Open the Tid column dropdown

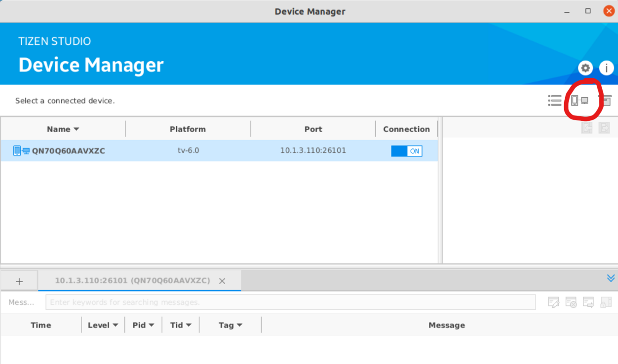[181, 325]
